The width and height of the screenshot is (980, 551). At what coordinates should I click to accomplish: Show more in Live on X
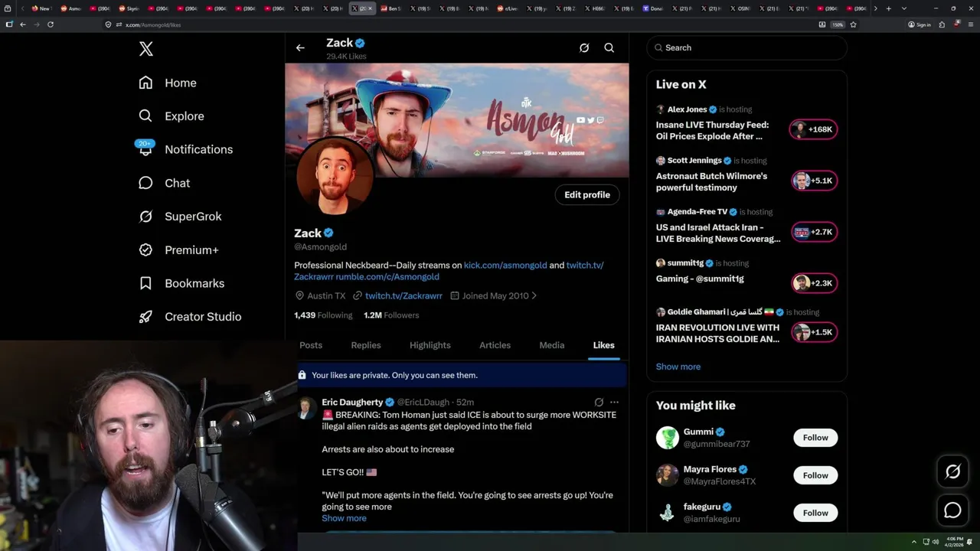pyautogui.click(x=678, y=367)
